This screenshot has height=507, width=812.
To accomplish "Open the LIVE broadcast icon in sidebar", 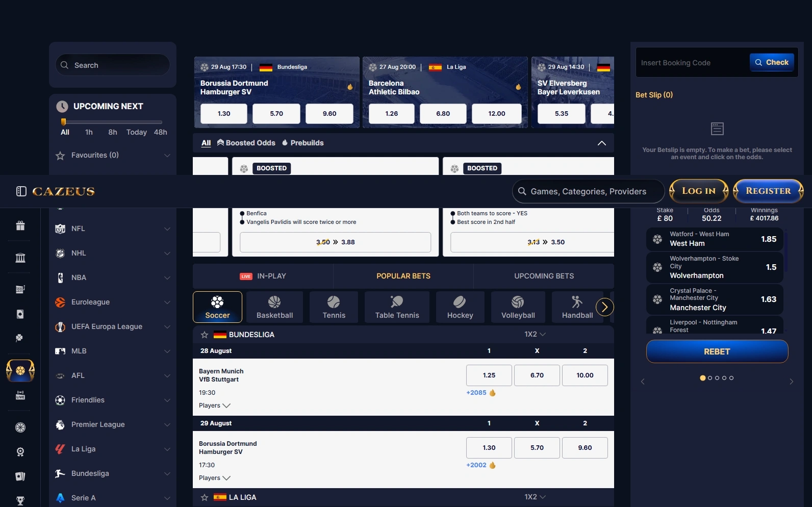I will (x=20, y=395).
